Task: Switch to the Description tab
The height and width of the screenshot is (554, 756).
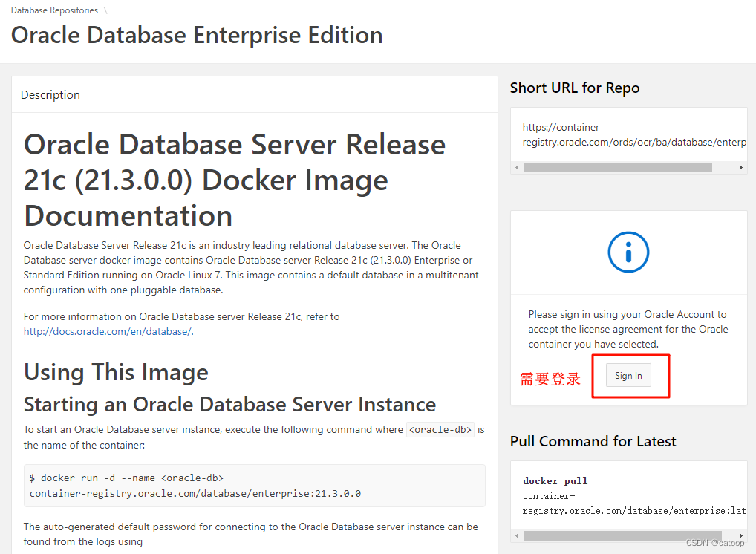Action: 50,94
